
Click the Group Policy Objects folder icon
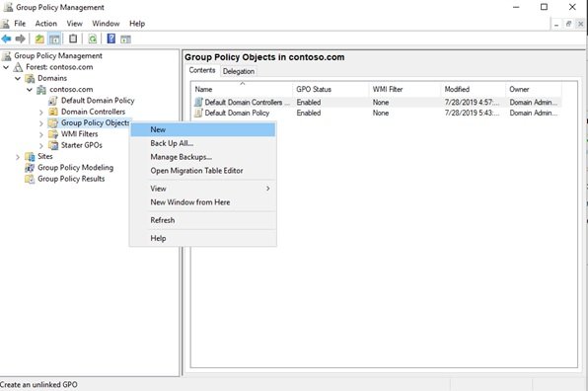click(53, 123)
